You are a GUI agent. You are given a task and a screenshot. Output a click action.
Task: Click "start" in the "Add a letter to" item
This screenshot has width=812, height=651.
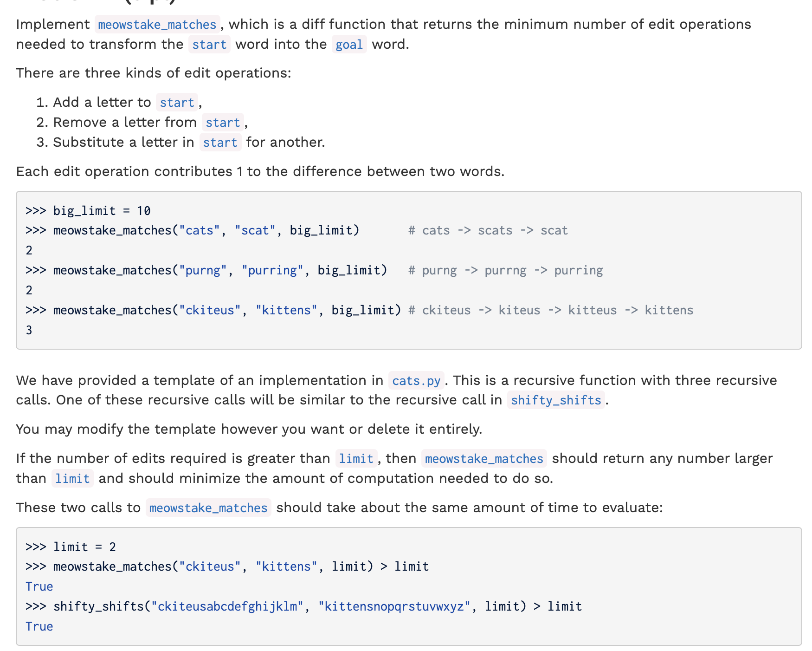(177, 103)
